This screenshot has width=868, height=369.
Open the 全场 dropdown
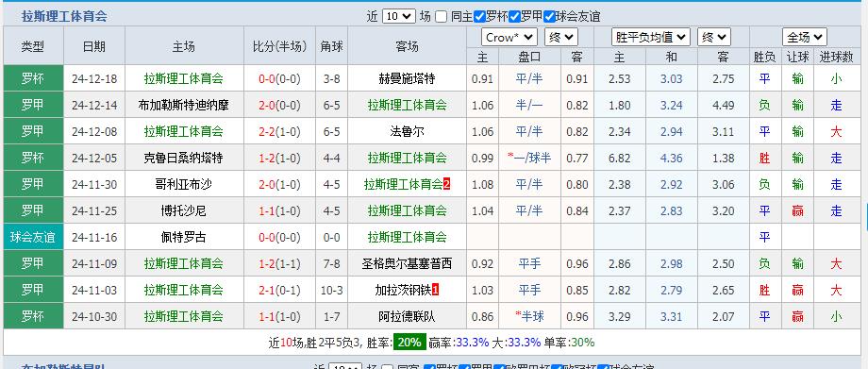805,37
